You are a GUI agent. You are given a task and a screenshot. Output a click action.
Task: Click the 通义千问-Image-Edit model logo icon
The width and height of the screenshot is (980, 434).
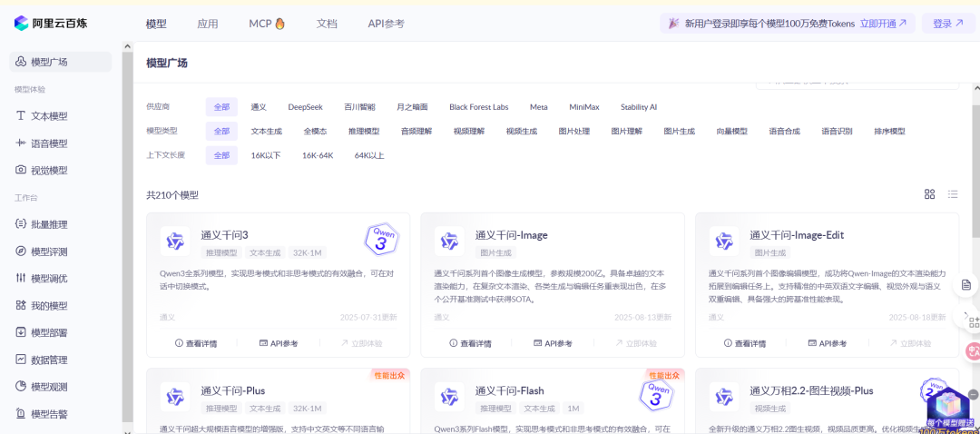[724, 242]
